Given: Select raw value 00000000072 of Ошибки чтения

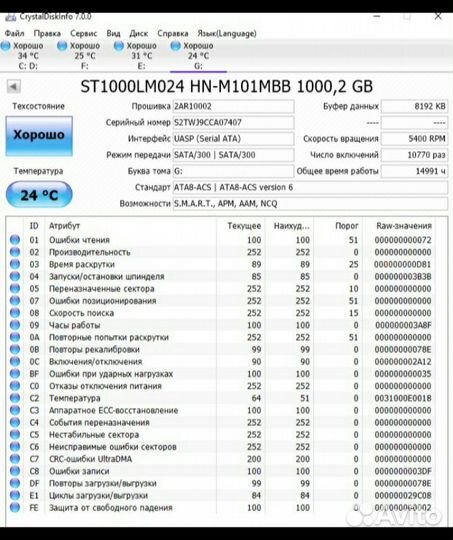Looking at the screenshot, I should [x=403, y=240].
